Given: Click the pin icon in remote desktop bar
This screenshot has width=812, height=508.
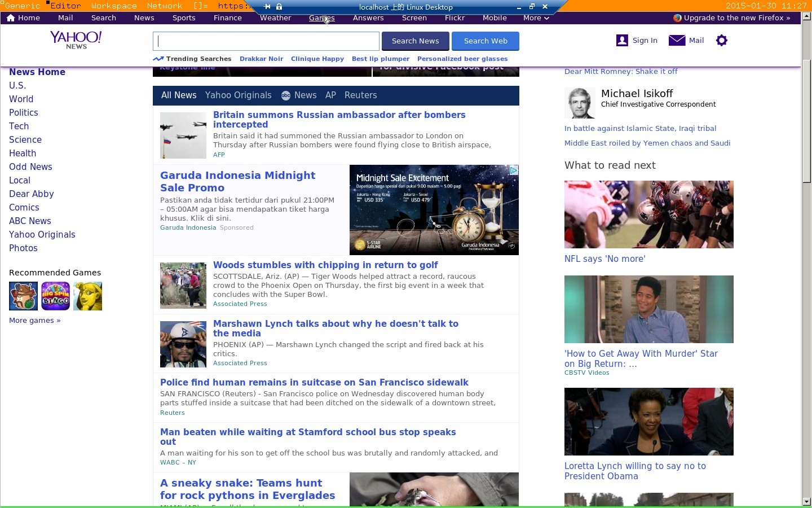Looking at the screenshot, I should [x=267, y=7].
